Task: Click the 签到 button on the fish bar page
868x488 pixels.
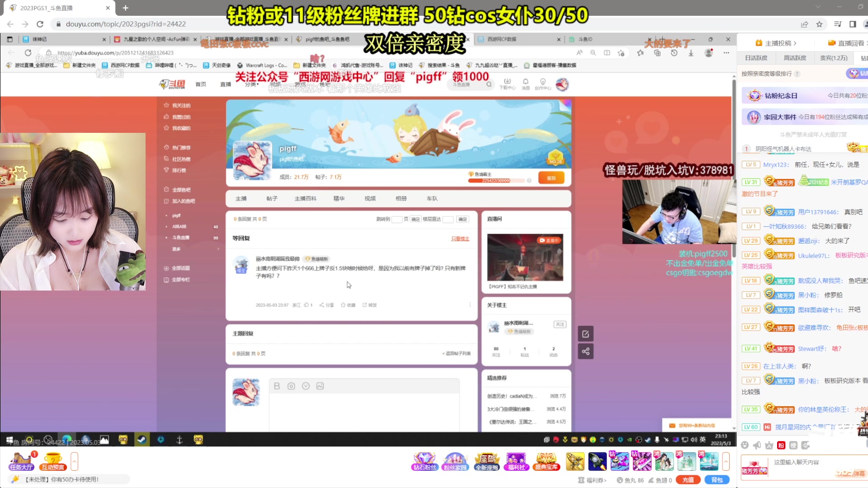Action: [x=551, y=178]
